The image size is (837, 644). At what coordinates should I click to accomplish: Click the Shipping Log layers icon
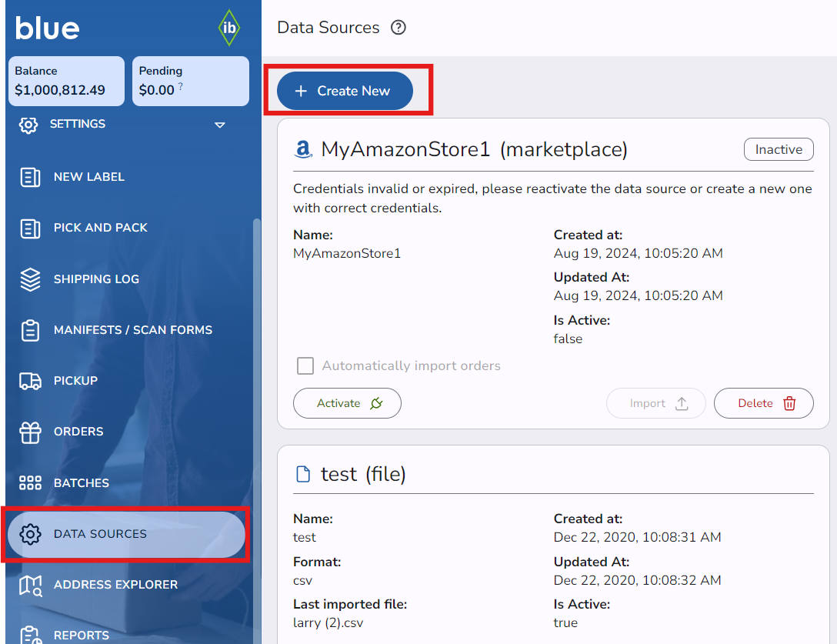coord(30,279)
